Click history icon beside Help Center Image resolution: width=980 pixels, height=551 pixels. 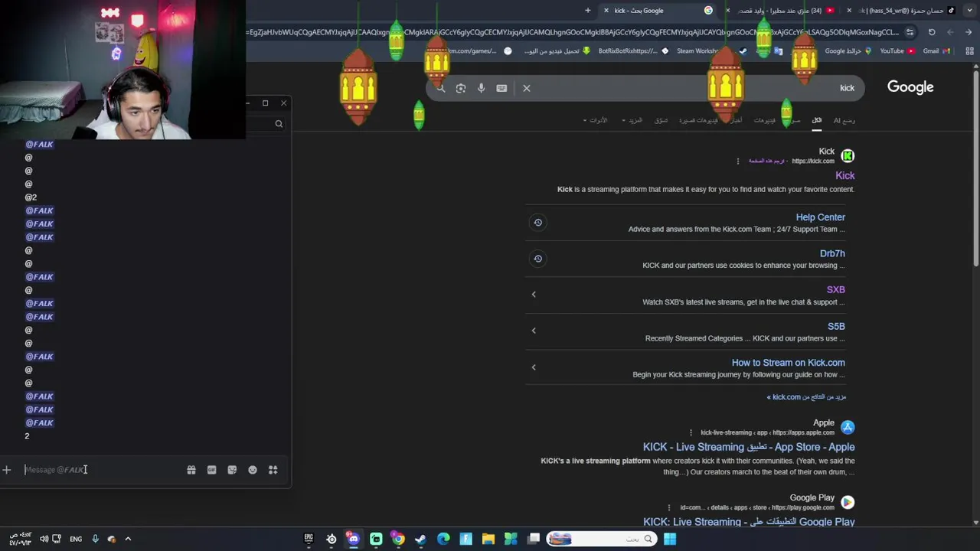pos(538,223)
